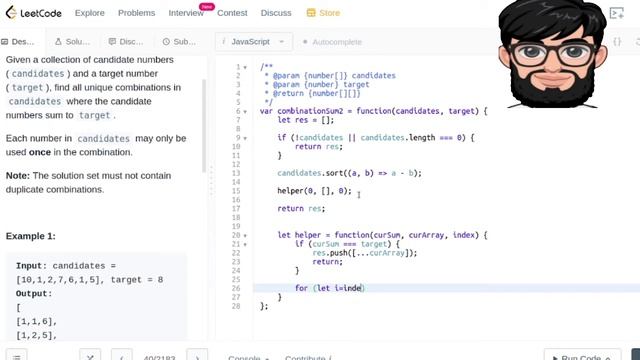Image resolution: width=640 pixels, height=360 pixels.
Task: Switch to the Description tab
Action: (18, 42)
